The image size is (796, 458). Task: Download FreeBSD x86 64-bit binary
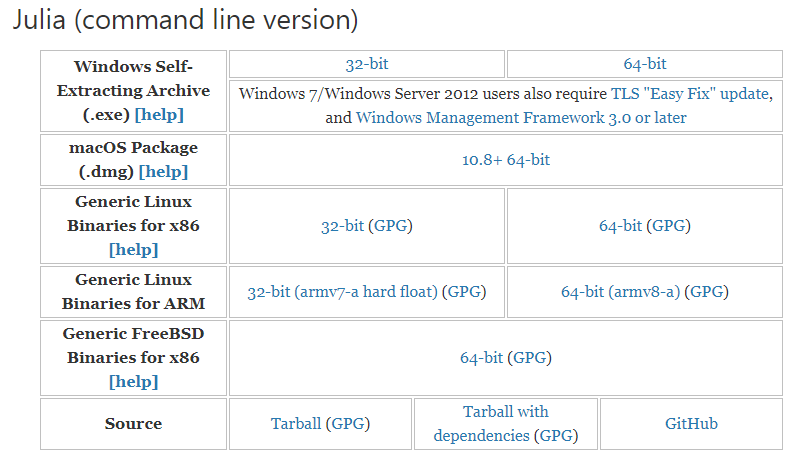point(481,357)
